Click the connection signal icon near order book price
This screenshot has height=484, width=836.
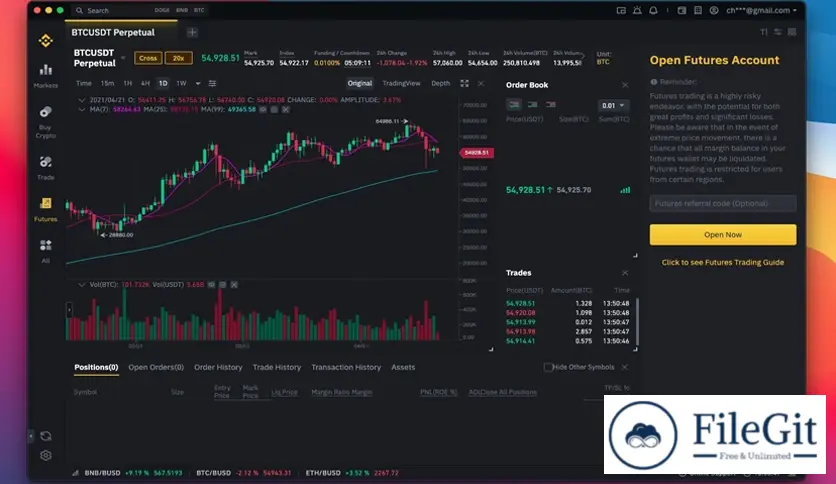(625, 190)
